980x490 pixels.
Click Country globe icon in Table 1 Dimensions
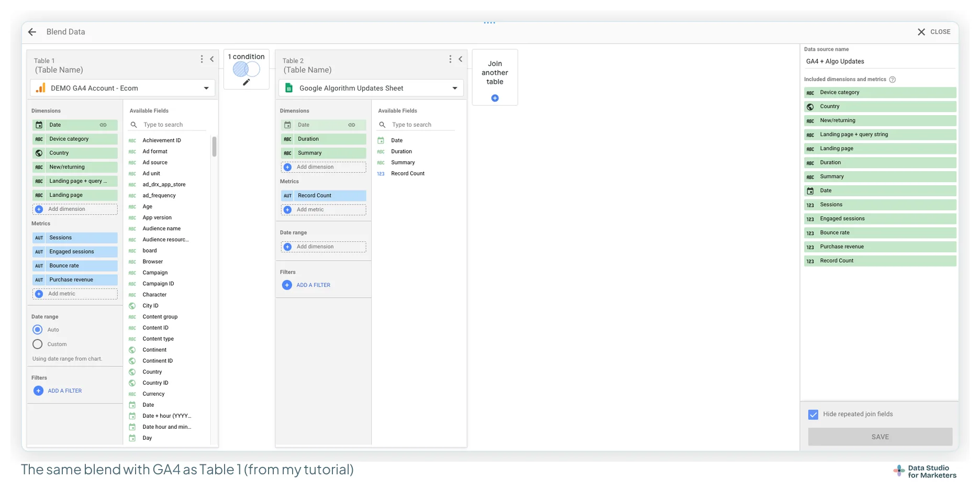coord(39,153)
